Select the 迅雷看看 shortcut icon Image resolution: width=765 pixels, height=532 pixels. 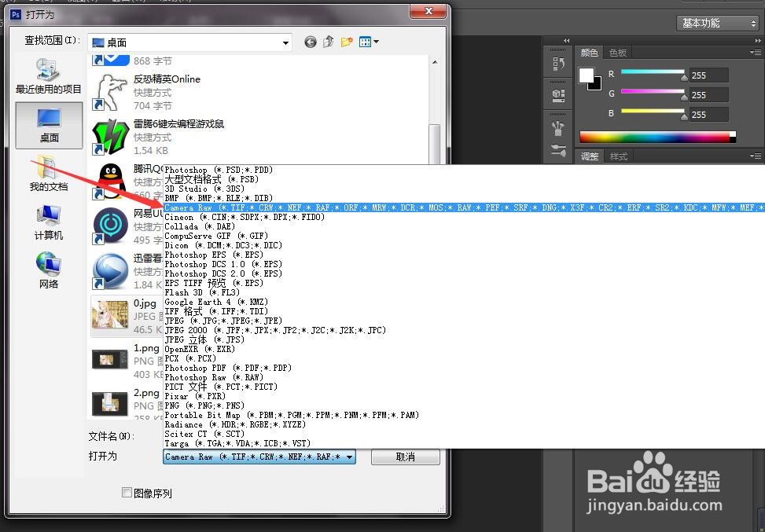tap(111, 271)
